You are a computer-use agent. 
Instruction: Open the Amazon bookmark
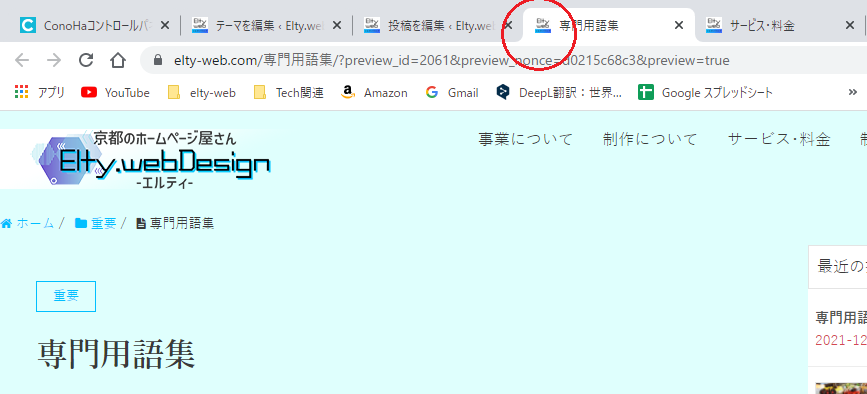tap(374, 92)
